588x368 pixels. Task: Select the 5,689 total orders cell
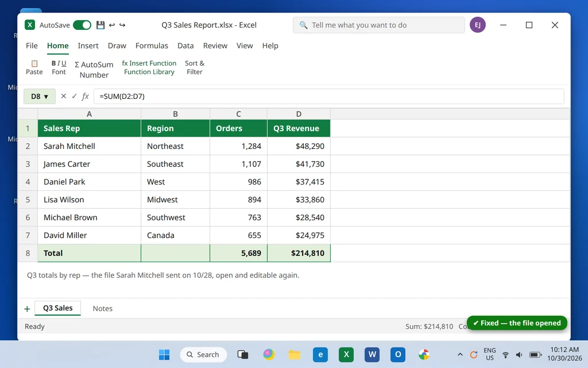pyautogui.click(x=238, y=253)
